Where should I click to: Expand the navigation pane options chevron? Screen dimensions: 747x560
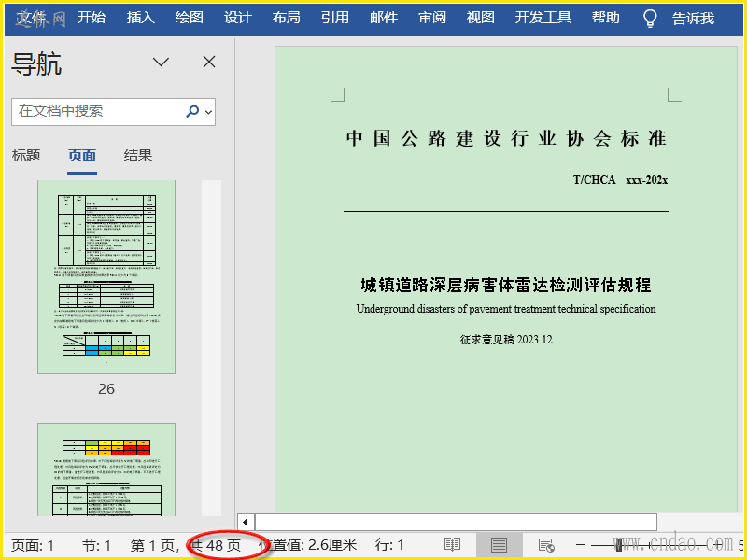161,62
